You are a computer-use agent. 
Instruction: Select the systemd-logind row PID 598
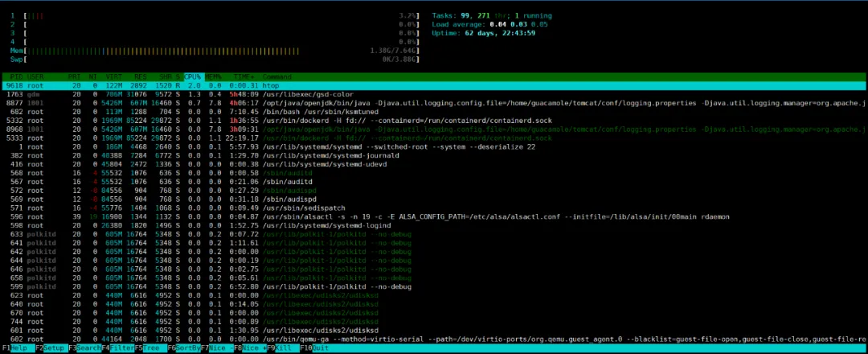[x=434, y=225]
